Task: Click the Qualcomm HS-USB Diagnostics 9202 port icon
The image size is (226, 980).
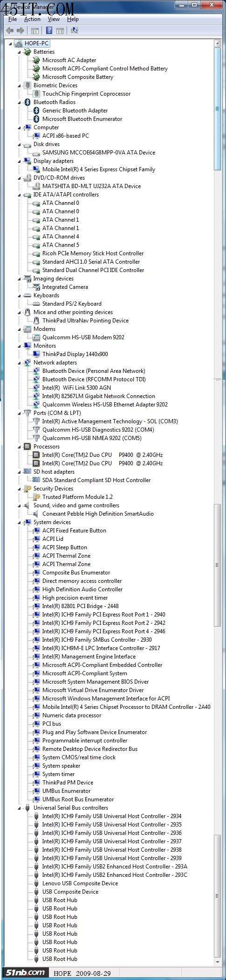Action: [x=37, y=430]
